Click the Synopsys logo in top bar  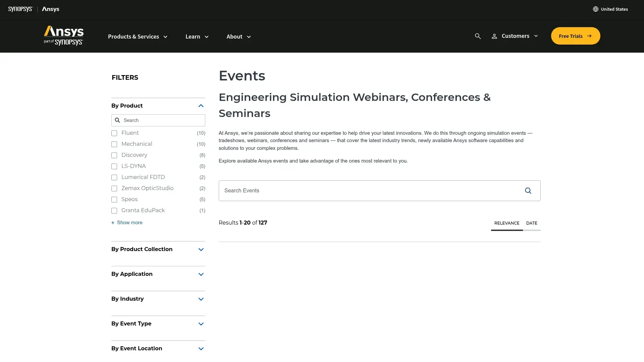click(20, 9)
